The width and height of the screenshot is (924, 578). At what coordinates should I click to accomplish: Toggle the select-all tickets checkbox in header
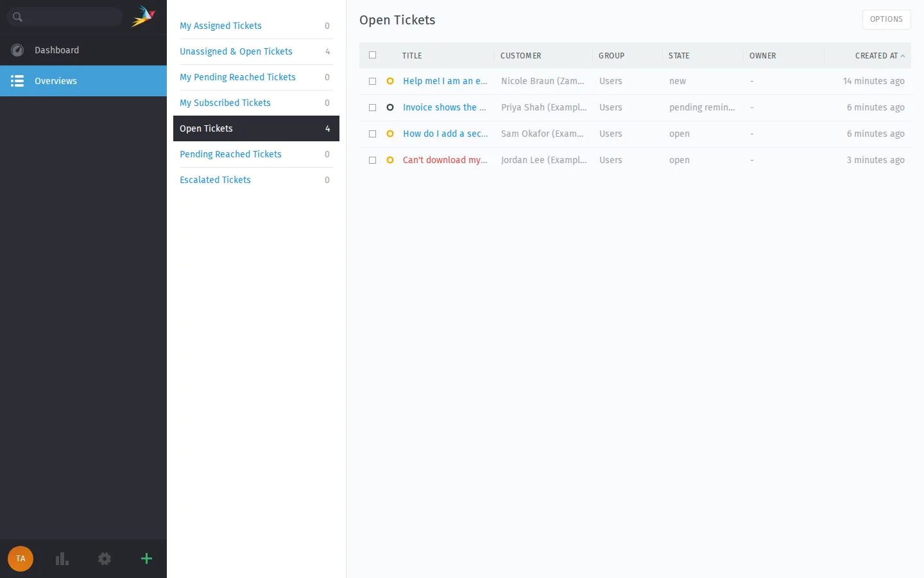point(373,55)
